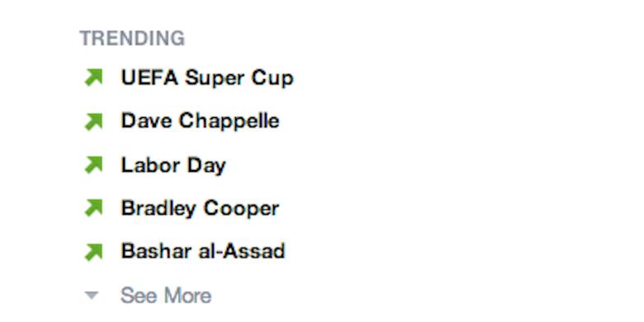Open the Bradley Cooper trending story
This screenshot has width=644, height=322.
click(x=200, y=208)
